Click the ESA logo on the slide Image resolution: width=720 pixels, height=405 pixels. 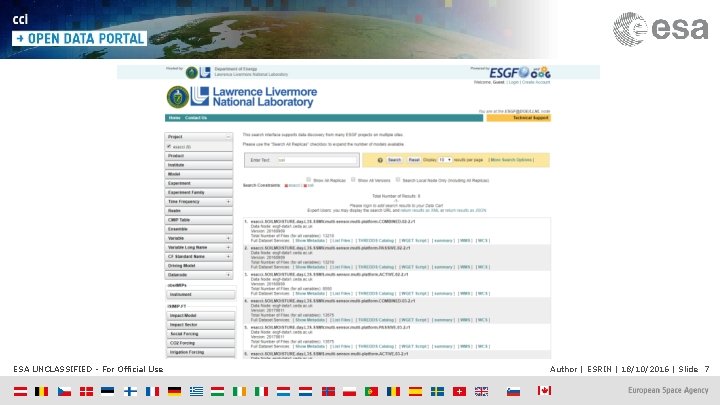click(x=661, y=29)
